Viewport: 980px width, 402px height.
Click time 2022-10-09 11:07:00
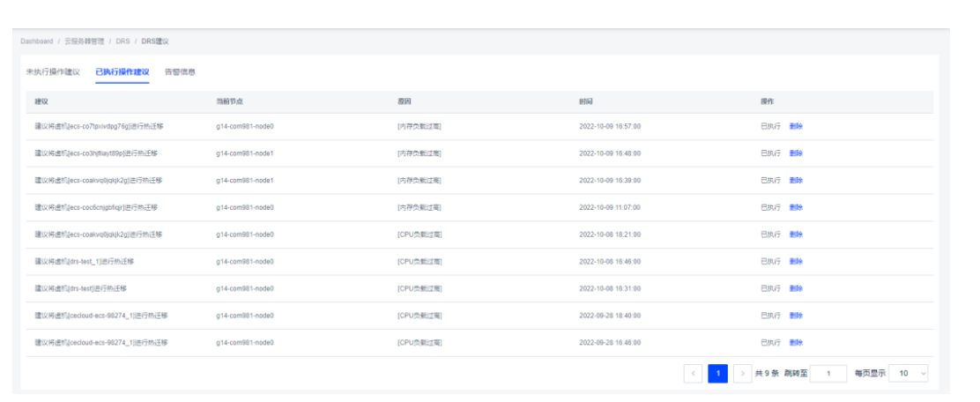point(609,207)
